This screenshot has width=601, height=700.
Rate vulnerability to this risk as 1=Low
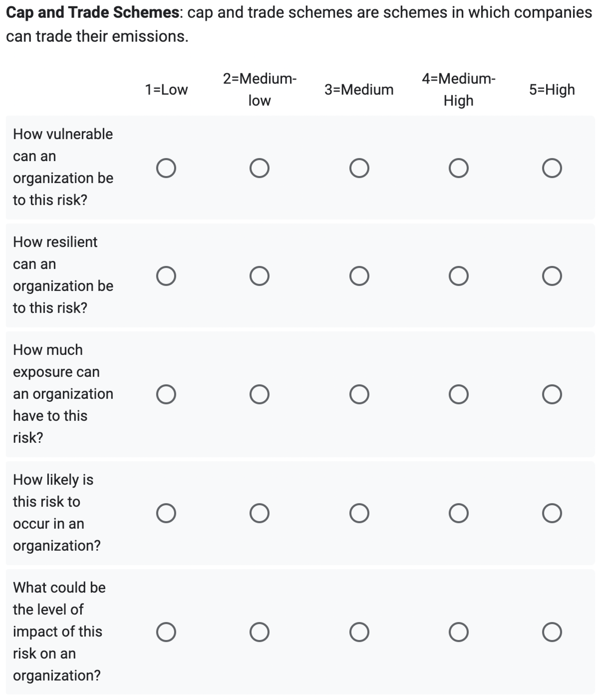point(166,168)
